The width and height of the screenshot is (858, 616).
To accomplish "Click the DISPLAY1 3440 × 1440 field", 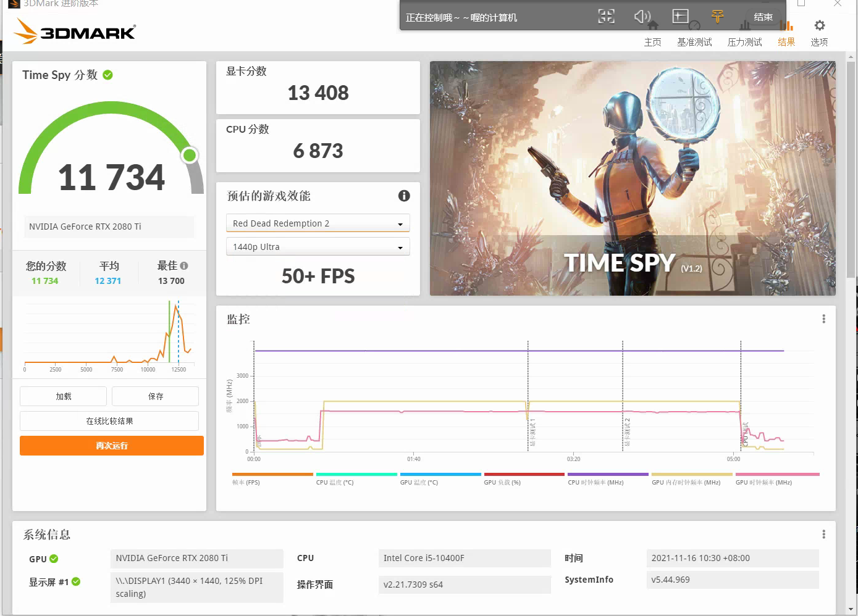I will point(197,587).
